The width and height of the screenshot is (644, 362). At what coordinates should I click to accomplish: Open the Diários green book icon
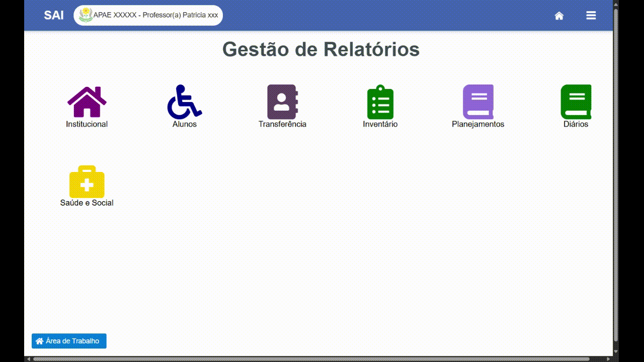click(575, 101)
